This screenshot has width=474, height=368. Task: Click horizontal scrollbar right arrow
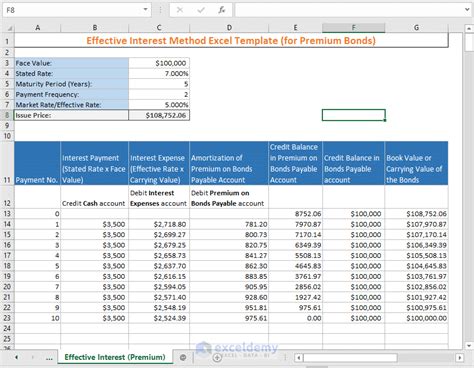pos(460,358)
